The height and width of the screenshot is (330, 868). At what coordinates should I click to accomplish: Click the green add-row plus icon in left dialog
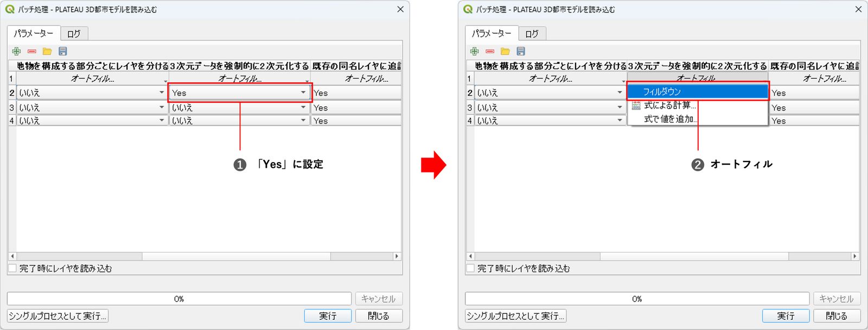[x=16, y=51]
